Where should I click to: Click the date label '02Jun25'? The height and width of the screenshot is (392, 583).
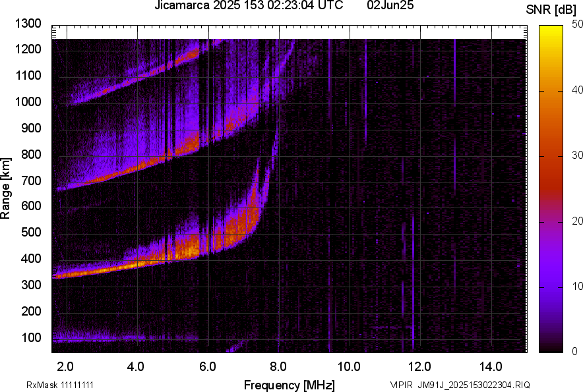(390, 5)
